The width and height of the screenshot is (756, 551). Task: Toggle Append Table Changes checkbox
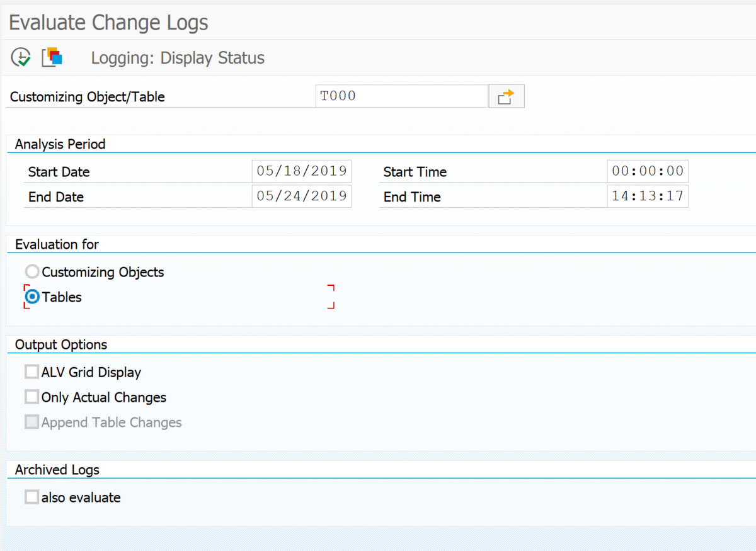pos(31,423)
